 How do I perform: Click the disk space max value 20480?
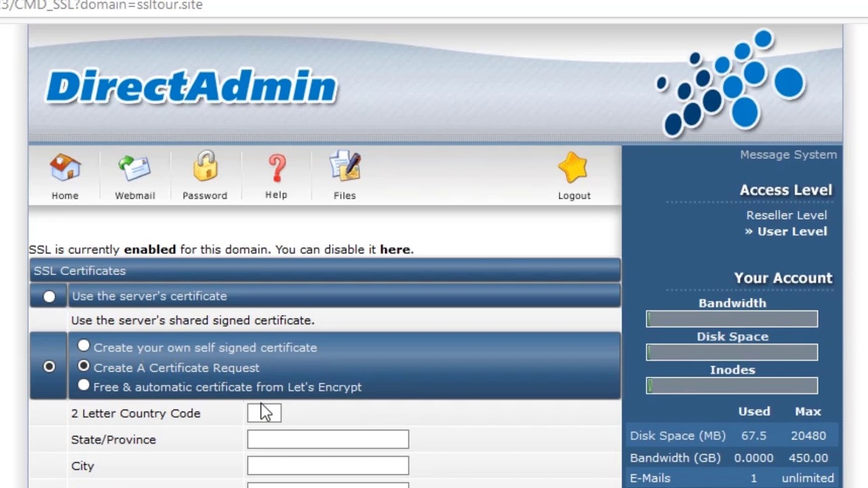pos(808,436)
